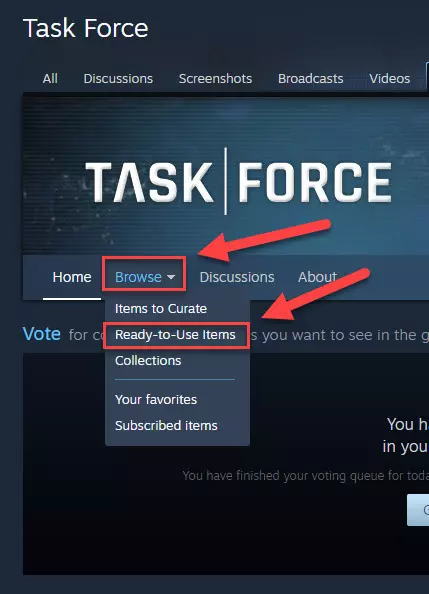Click the voting queue finished message area
This screenshot has width=429, height=594.
click(305, 476)
